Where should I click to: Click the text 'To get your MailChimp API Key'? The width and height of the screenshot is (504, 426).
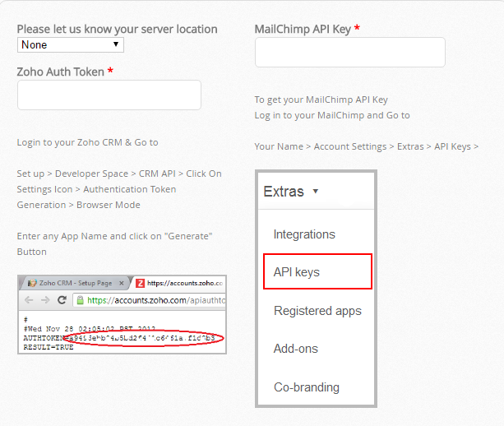(321, 100)
